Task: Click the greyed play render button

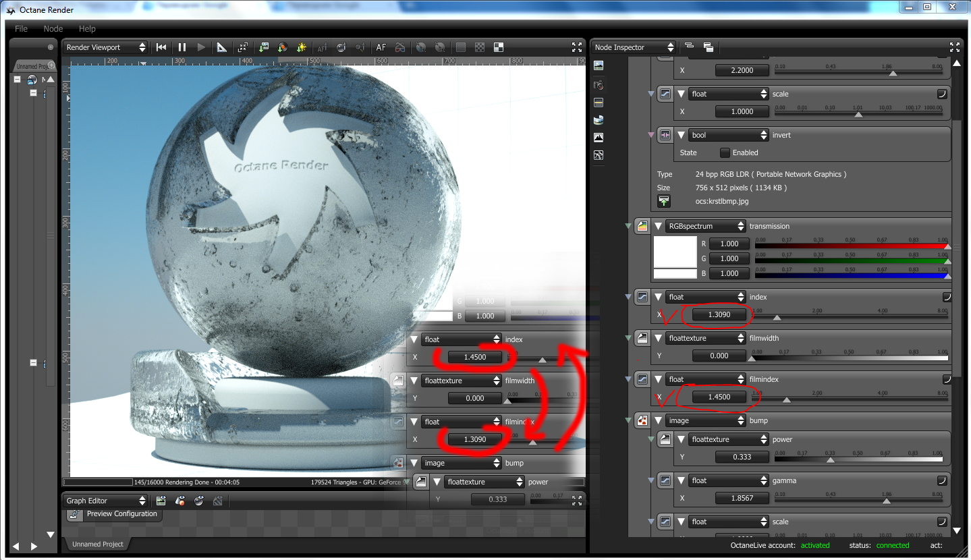Action: 201,47
